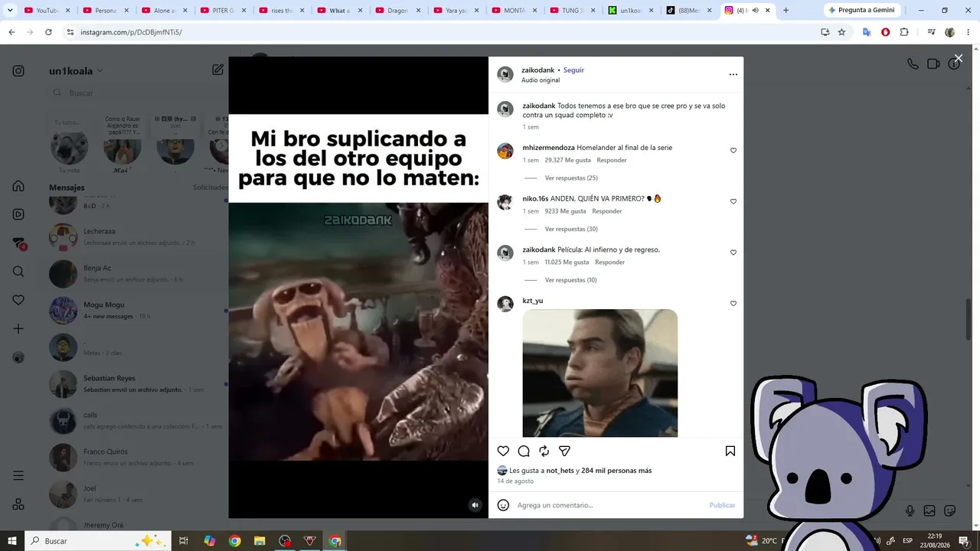
Task: Reload the page in Chrome
Action: point(48,32)
